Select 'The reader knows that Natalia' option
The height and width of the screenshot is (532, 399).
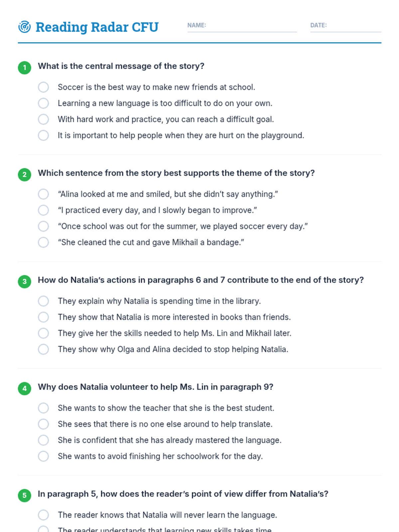point(43,515)
